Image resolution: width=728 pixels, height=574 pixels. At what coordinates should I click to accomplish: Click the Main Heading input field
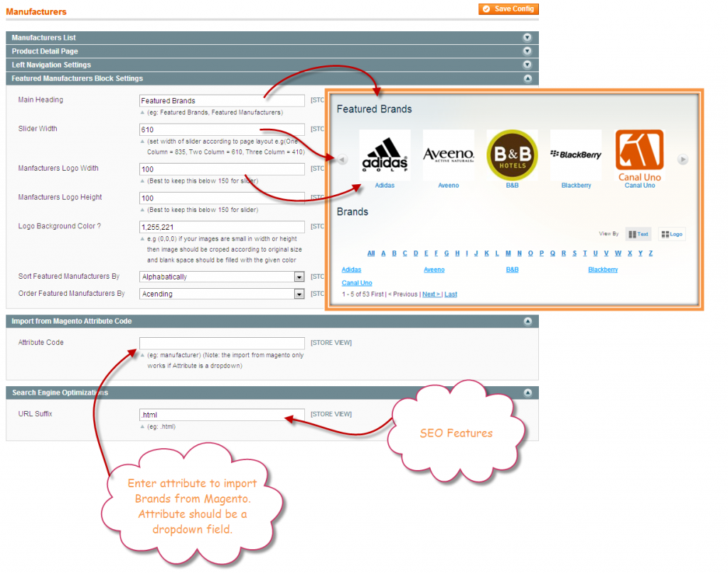(222, 101)
